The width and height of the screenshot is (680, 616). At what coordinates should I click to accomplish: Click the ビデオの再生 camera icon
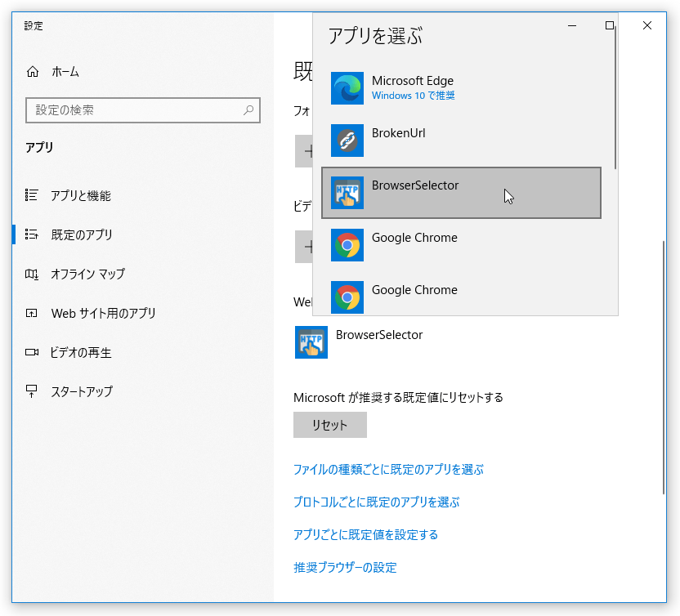click(32, 352)
